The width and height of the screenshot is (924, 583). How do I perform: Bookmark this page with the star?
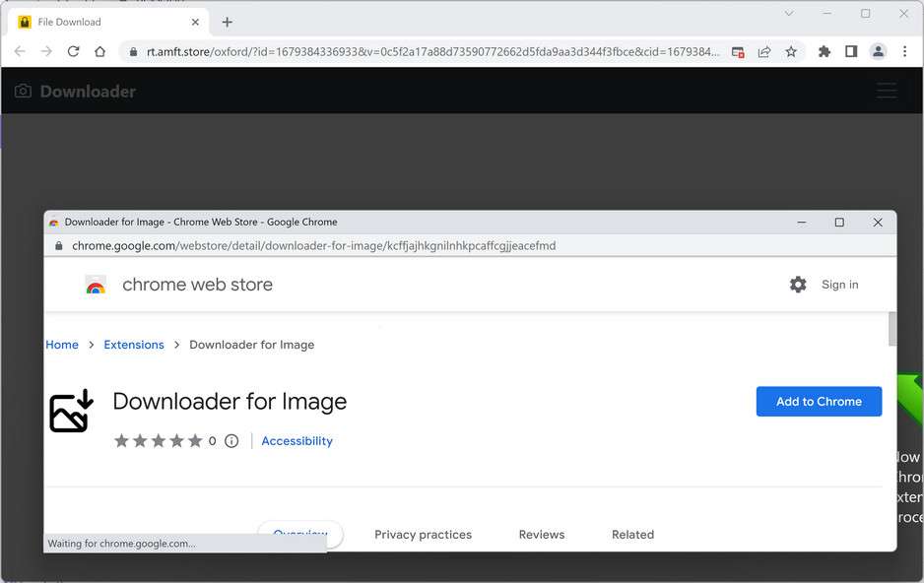coord(790,51)
